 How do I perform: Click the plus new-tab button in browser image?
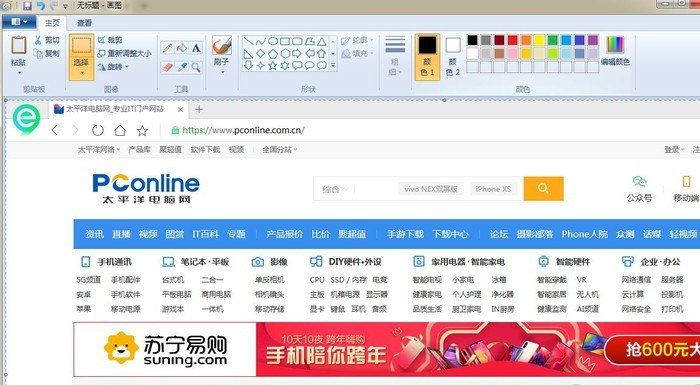199,109
